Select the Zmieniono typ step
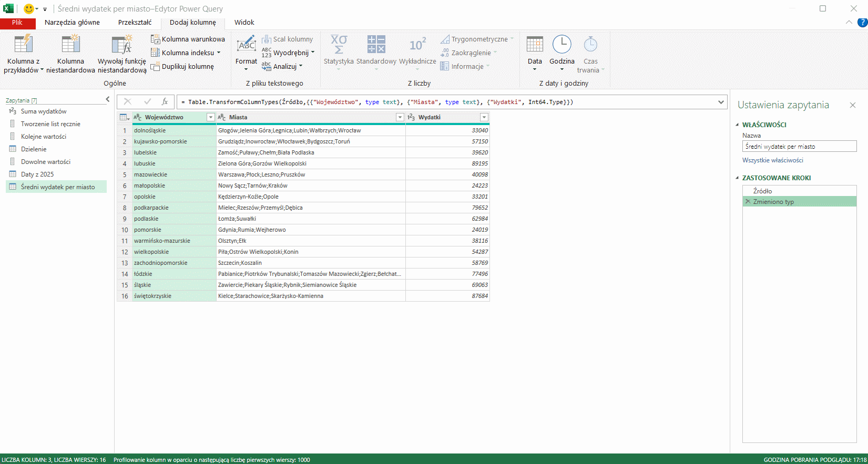 pos(800,201)
